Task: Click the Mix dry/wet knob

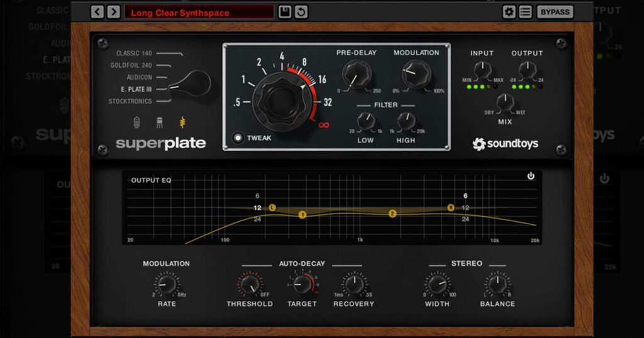Action: (505, 101)
